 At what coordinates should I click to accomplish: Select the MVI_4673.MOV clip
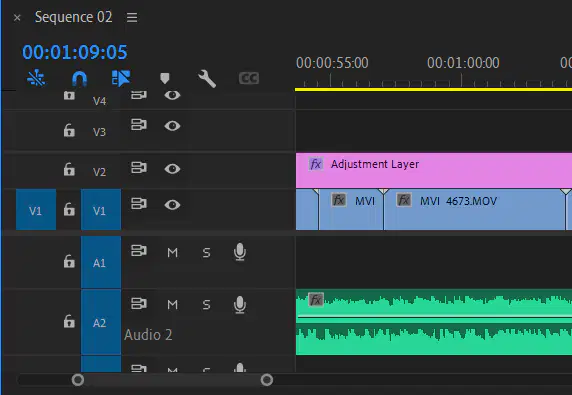[x=474, y=210]
